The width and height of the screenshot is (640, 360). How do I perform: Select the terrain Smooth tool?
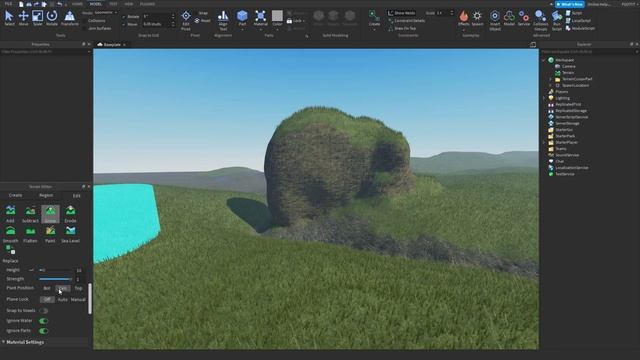(x=10, y=234)
